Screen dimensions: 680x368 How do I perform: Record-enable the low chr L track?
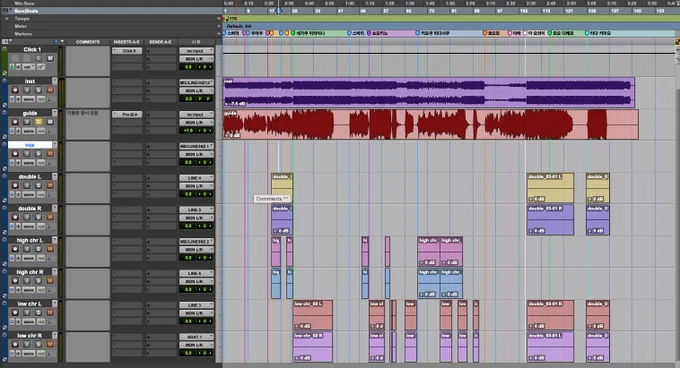click(x=15, y=312)
